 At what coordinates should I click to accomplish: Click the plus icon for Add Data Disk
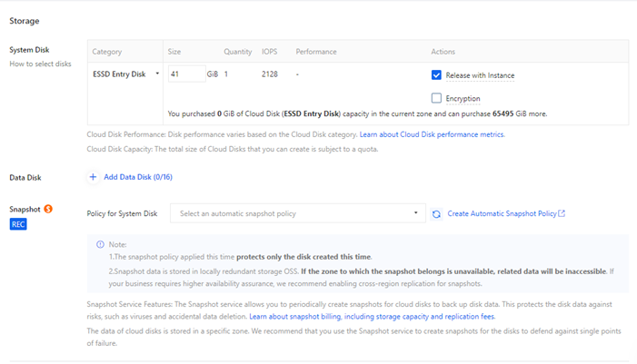93,177
